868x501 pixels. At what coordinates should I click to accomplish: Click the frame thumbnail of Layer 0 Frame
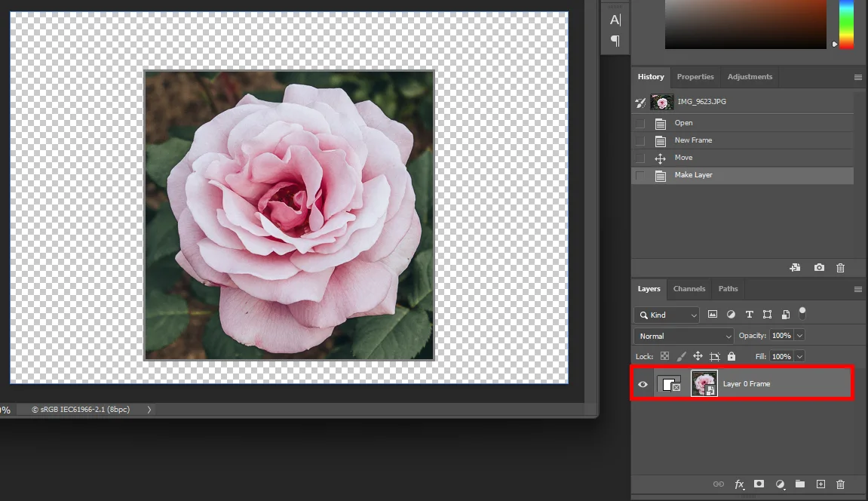click(x=669, y=384)
